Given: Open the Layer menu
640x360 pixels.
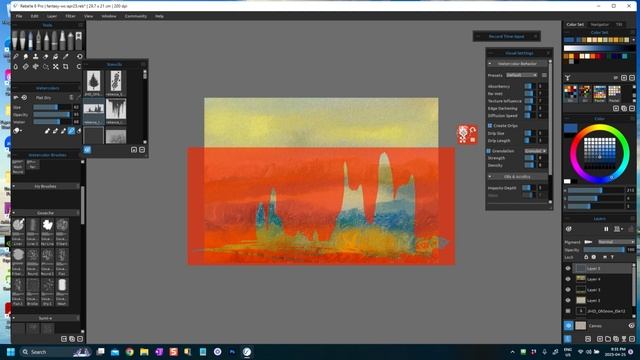Looking at the screenshot, I should point(52,16).
